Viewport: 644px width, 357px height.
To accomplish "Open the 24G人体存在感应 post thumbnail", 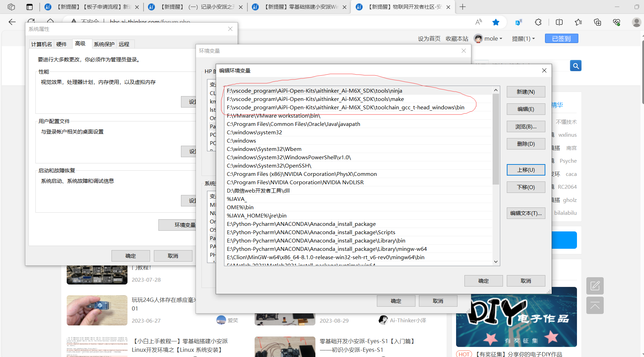I will (97, 310).
